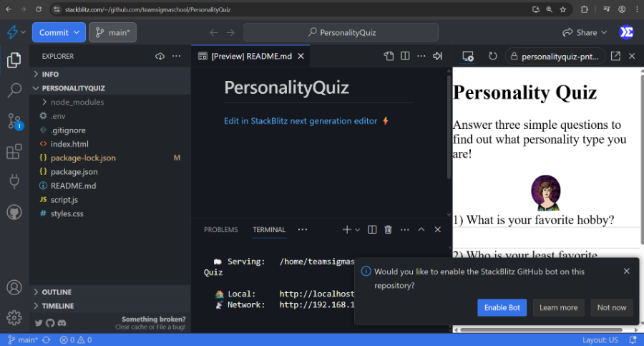Image resolution: width=644 pixels, height=346 pixels.
Task: Open the GitHub view in activity bar
Action: click(x=14, y=212)
